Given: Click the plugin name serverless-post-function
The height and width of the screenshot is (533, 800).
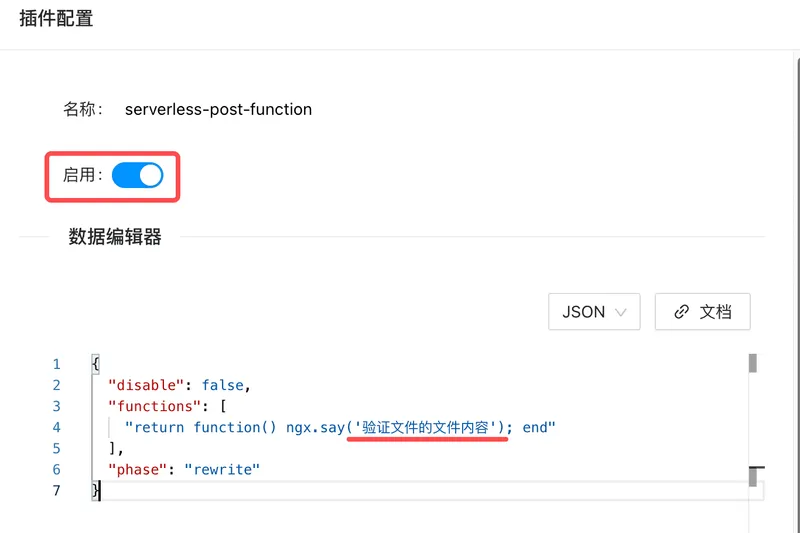Looking at the screenshot, I should pyautogui.click(x=218, y=110).
